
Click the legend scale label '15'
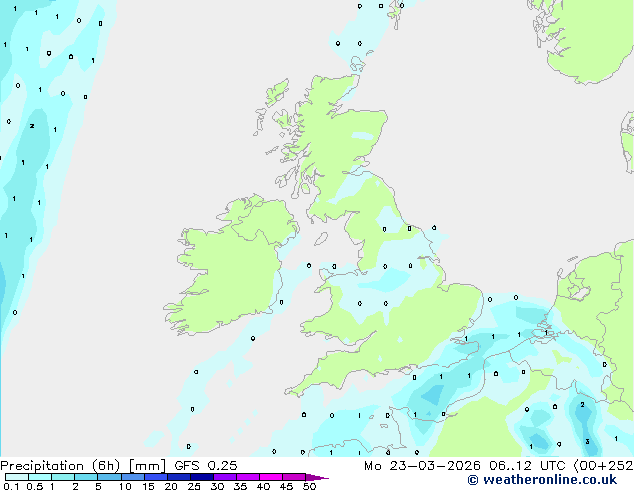(x=148, y=486)
